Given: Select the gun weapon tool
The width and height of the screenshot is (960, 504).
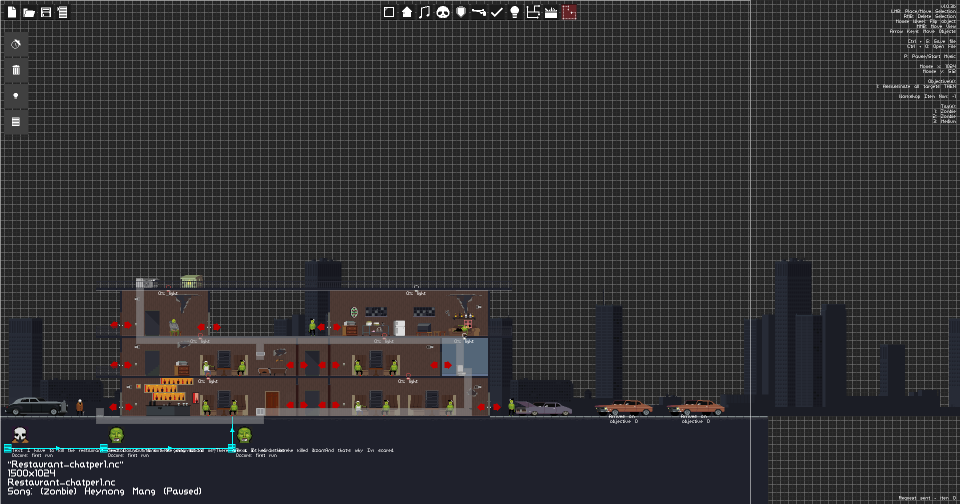Looking at the screenshot, I should pos(479,12).
